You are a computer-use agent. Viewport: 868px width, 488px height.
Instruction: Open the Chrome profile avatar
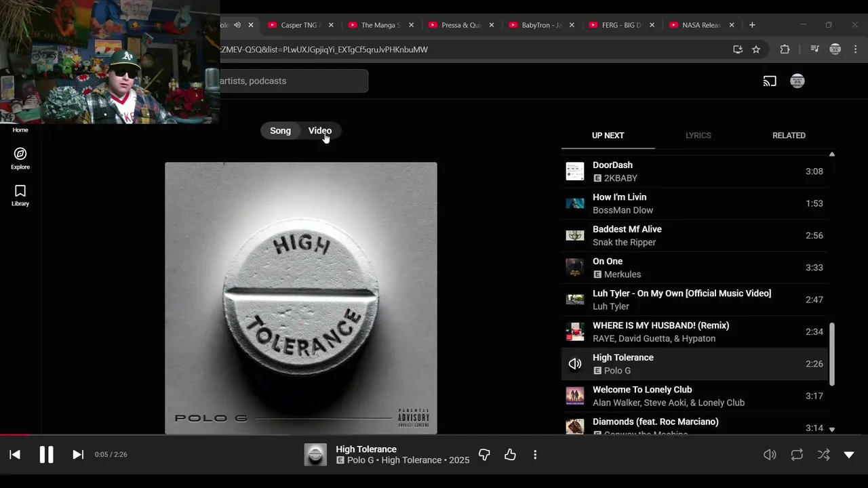click(x=835, y=49)
